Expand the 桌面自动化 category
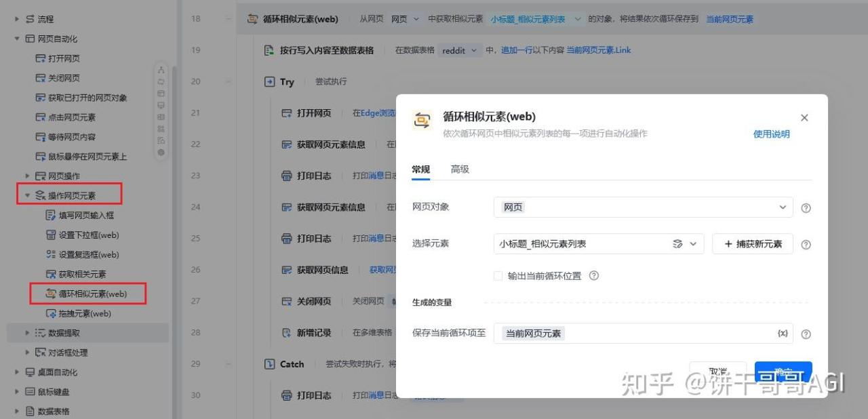The height and width of the screenshot is (419, 868). 17,372
